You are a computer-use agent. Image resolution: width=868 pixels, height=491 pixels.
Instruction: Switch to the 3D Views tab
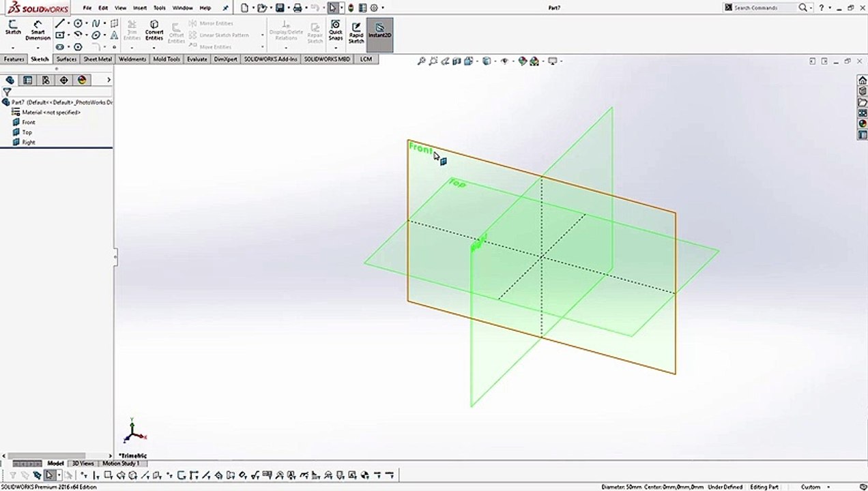tap(83, 463)
